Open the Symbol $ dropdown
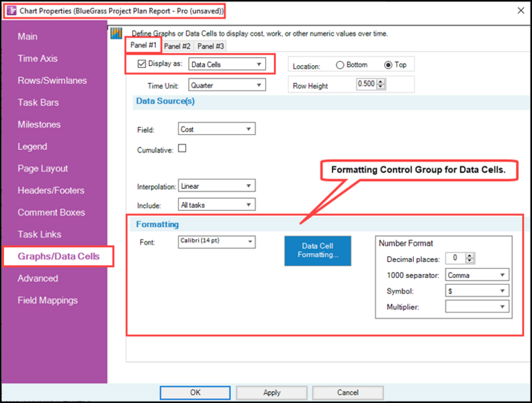Screen dimensions: 532x403 pyautogui.click(x=477, y=291)
